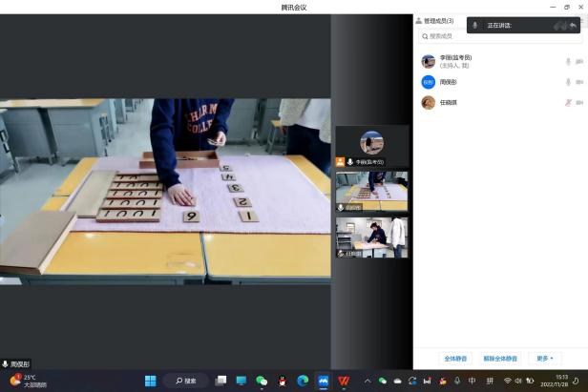Open the QQ penguin icon in the taskbar
The height and width of the screenshot is (392, 588).
pyautogui.click(x=283, y=381)
